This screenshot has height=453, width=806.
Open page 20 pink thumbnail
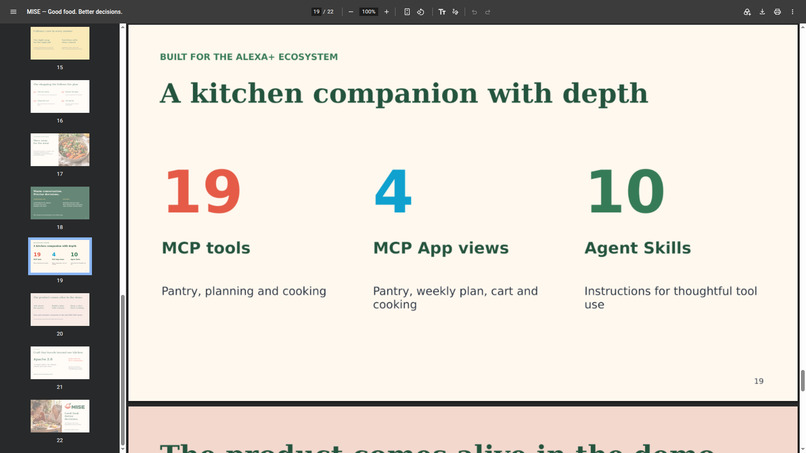pyautogui.click(x=60, y=310)
